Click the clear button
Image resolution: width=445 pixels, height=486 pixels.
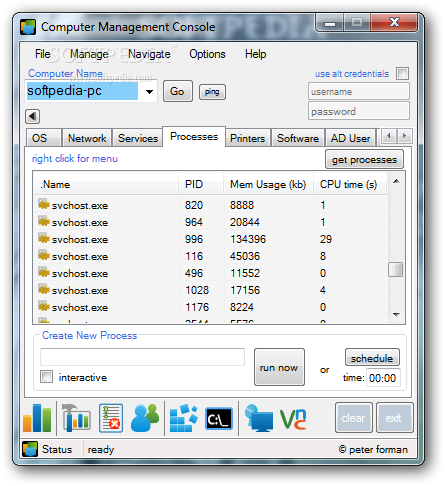click(353, 418)
